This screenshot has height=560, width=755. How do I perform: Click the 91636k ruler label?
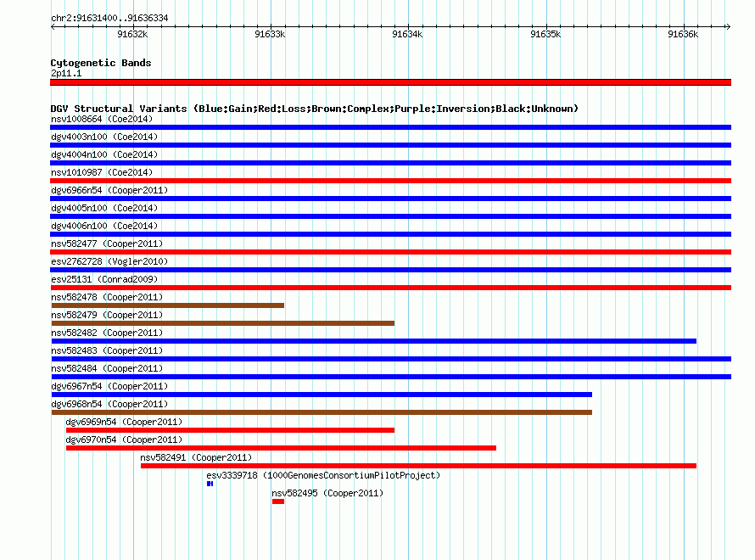pyautogui.click(x=683, y=34)
